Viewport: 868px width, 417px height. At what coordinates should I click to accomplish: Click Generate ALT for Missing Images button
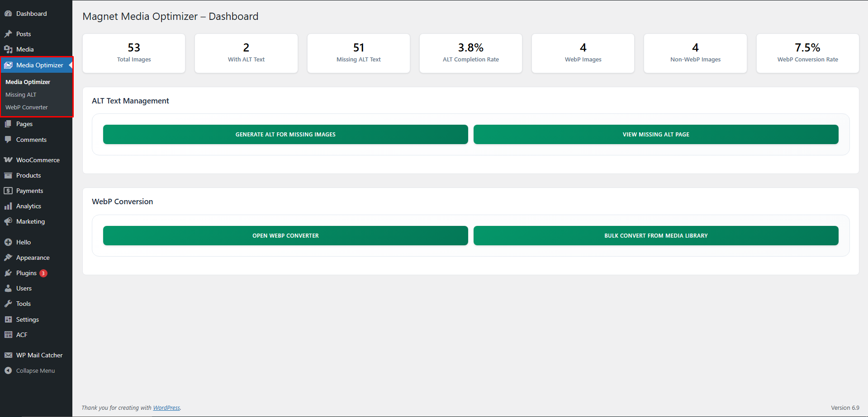pyautogui.click(x=285, y=135)
